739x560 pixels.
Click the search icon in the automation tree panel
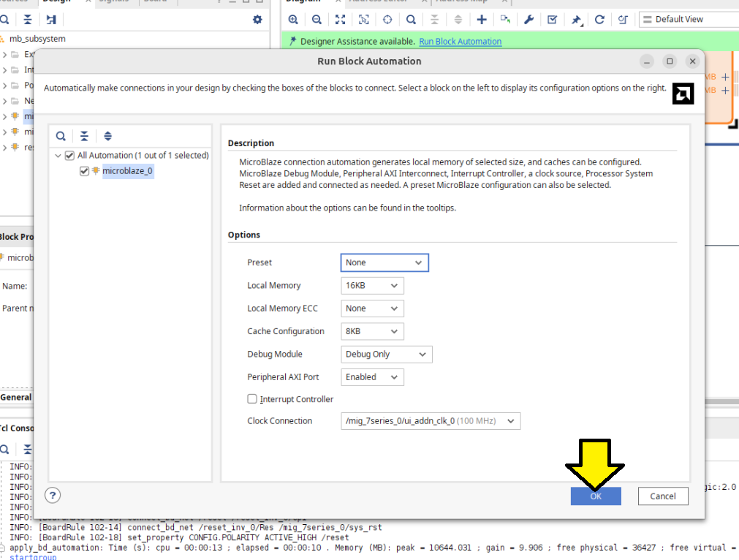click(61, 136)
